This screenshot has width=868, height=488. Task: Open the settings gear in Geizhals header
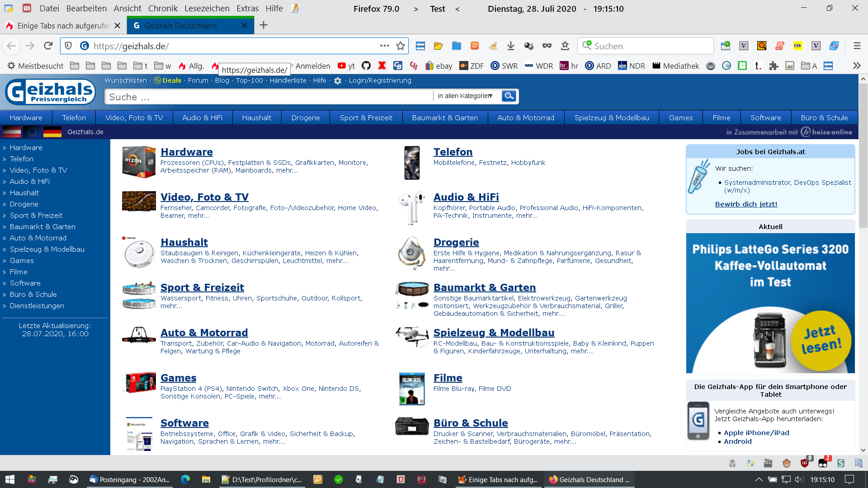338,81
